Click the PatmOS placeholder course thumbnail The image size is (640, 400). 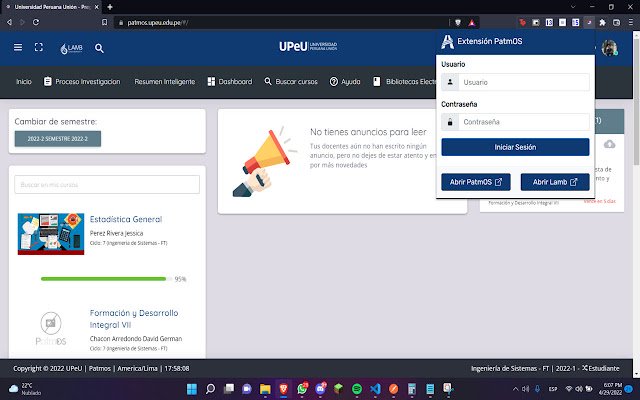tap(51, 329)
